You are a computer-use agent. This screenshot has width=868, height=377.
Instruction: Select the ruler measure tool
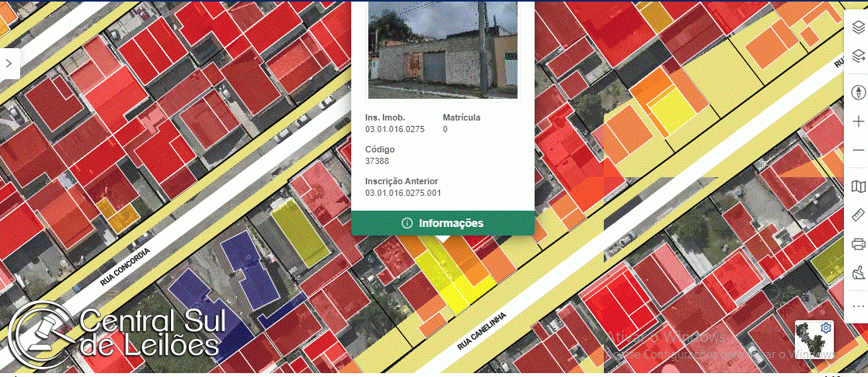pyautogui.click(x=858, y=215)
